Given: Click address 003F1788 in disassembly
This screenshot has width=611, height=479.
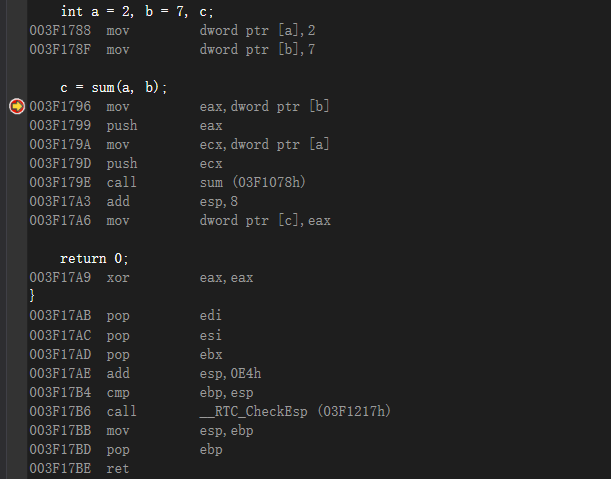Looking at the screenshot, I should click(60, 30).
